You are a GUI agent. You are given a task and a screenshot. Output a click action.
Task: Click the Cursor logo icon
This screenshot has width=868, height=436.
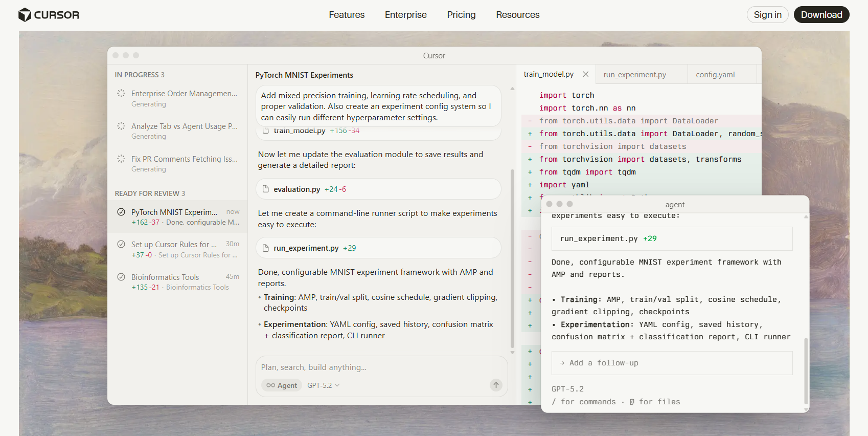(x=25, y=15)
